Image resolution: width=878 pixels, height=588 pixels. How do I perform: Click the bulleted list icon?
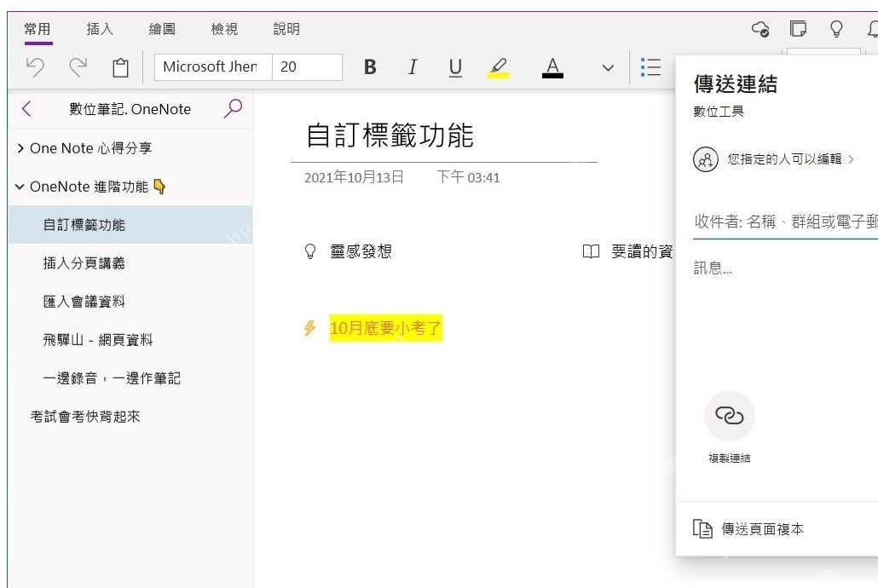[650, 67]
